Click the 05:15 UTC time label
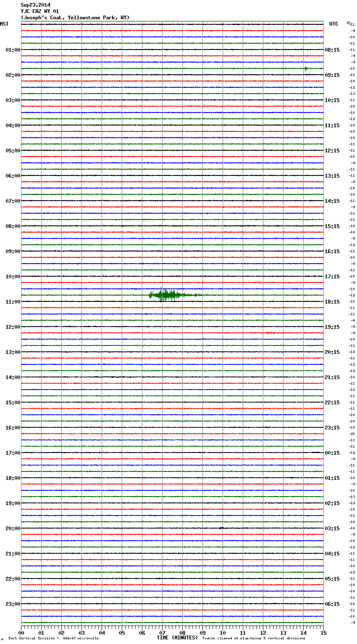 [332, 579]
